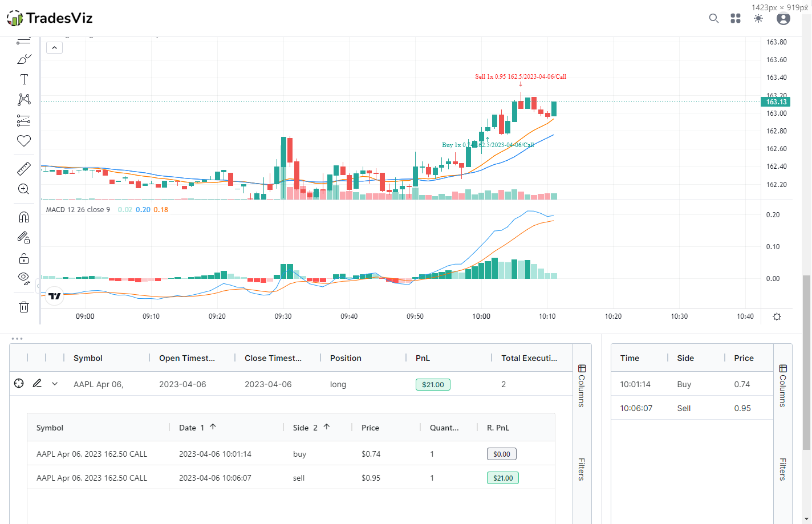Toggle stay-in-drawing-mode pencil lock
Screen dimensions: 812x524
pos(24,238)
